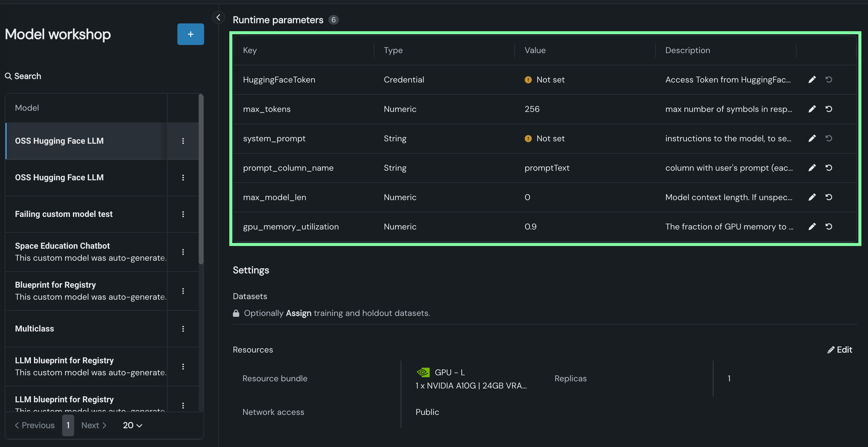The height and width of the screenshot is (447, 868).
Task: Reset max_tokens value to default
Action: tap(829, 109)
